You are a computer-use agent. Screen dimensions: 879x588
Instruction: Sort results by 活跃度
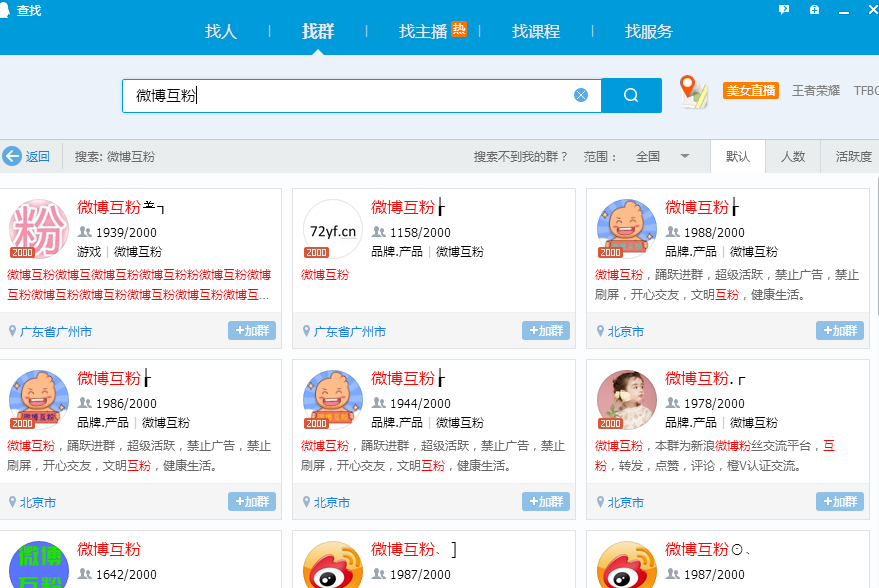tap(853, 156)
